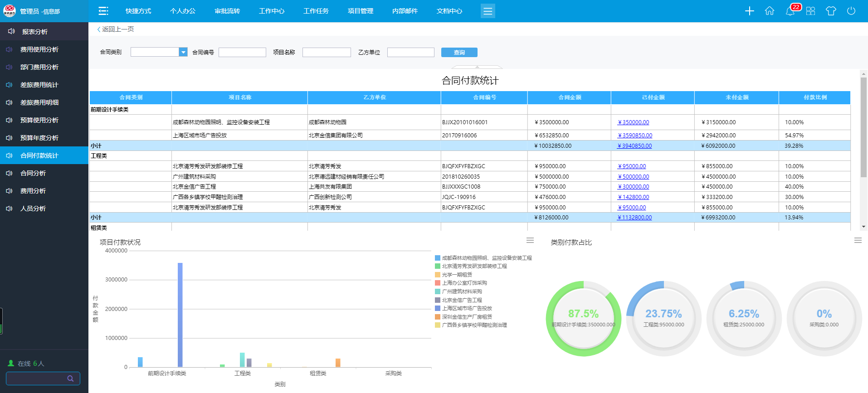
Task: Go to home via house icon
Action: point(770,11)
